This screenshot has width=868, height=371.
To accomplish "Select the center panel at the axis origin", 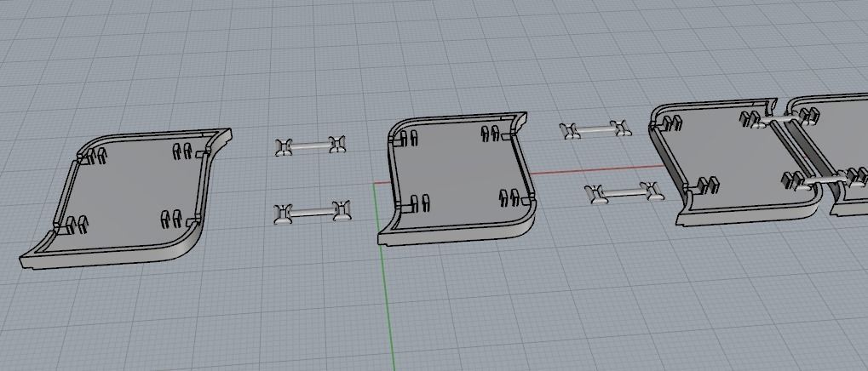I will click(457, 178).
